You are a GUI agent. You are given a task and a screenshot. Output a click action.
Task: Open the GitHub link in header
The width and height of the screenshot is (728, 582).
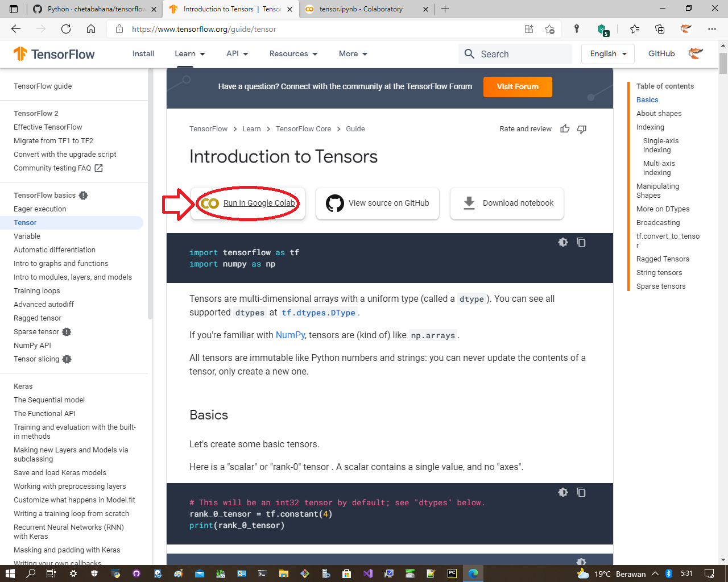(x=661, y=54)
